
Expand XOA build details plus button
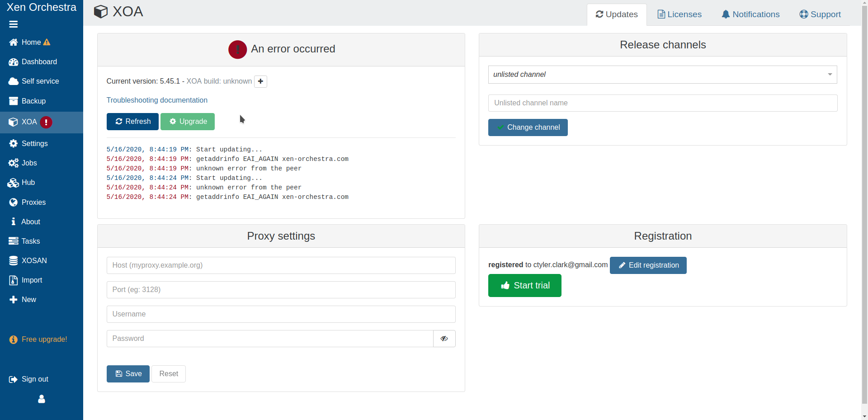(260, 81)
